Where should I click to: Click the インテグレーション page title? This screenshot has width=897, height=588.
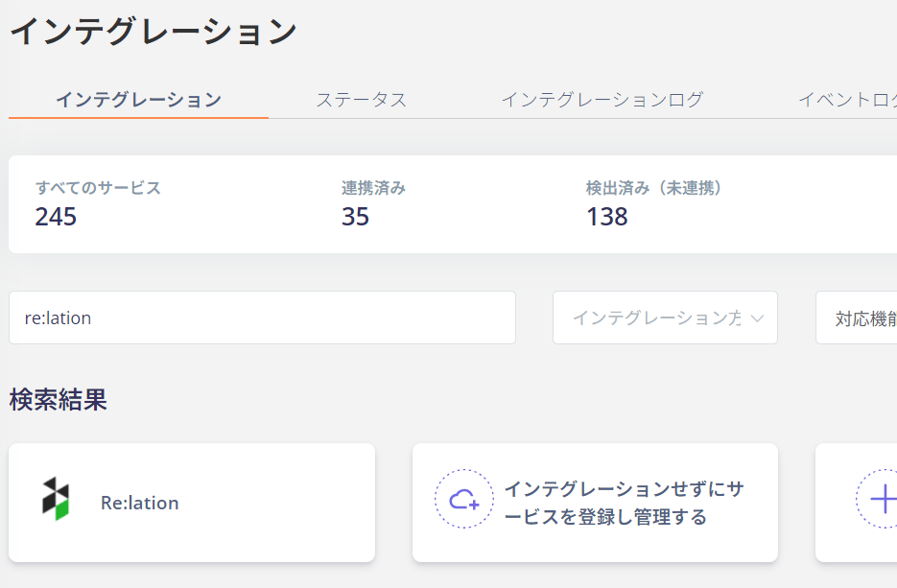tap(153, 31)
